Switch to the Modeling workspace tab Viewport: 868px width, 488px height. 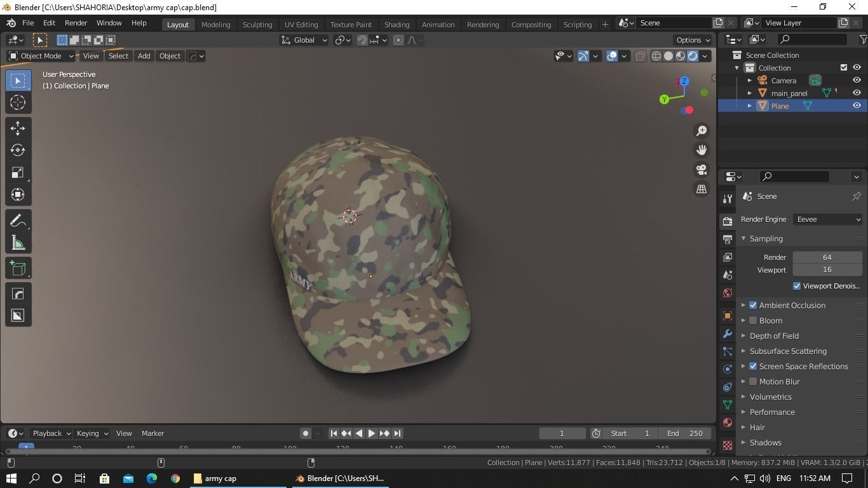tap(215, 24)
